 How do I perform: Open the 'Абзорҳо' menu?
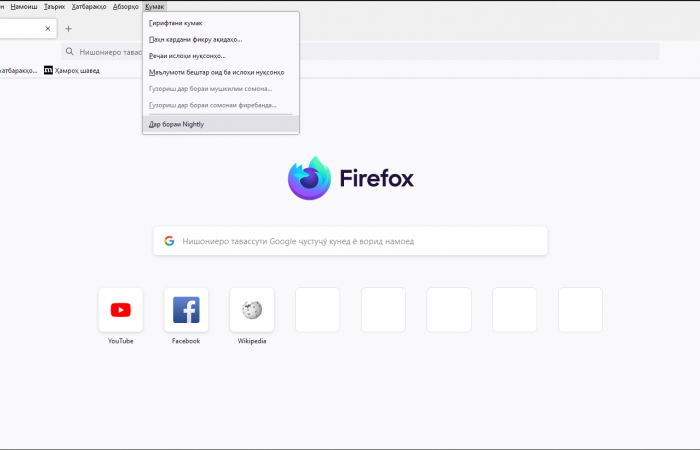point(125,7)
